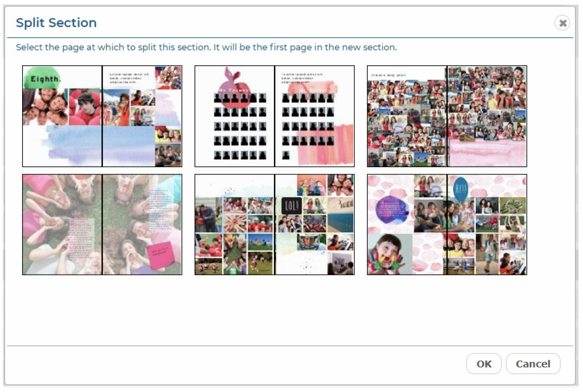
Task: Select the portrait page with pink apple graphic
Action: [x=235, y=116]
